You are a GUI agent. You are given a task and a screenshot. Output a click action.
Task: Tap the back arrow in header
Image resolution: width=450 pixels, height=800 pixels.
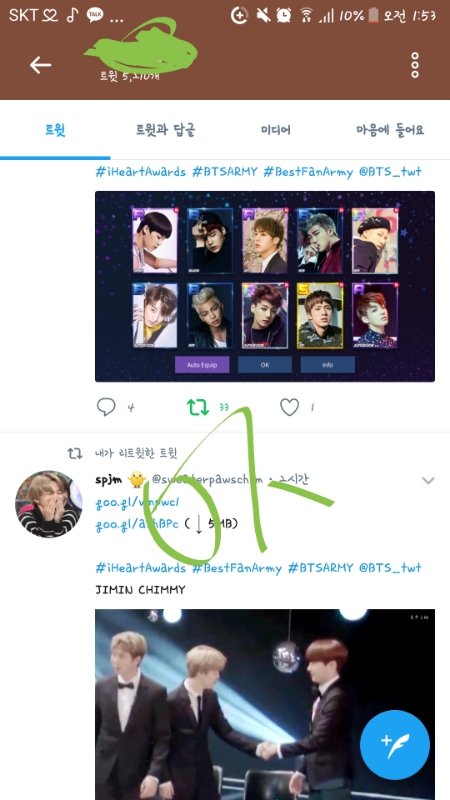pos(40,65)
